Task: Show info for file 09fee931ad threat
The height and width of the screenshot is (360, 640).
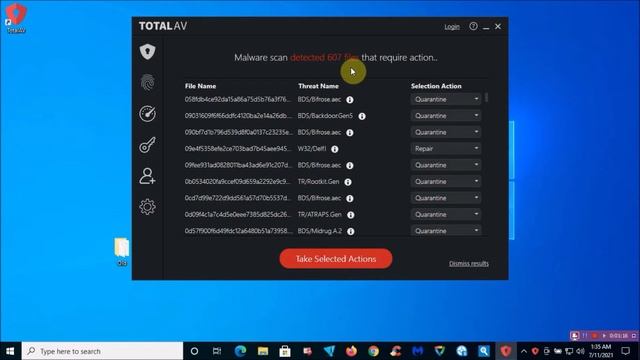Action: click(x=350, y=165)
